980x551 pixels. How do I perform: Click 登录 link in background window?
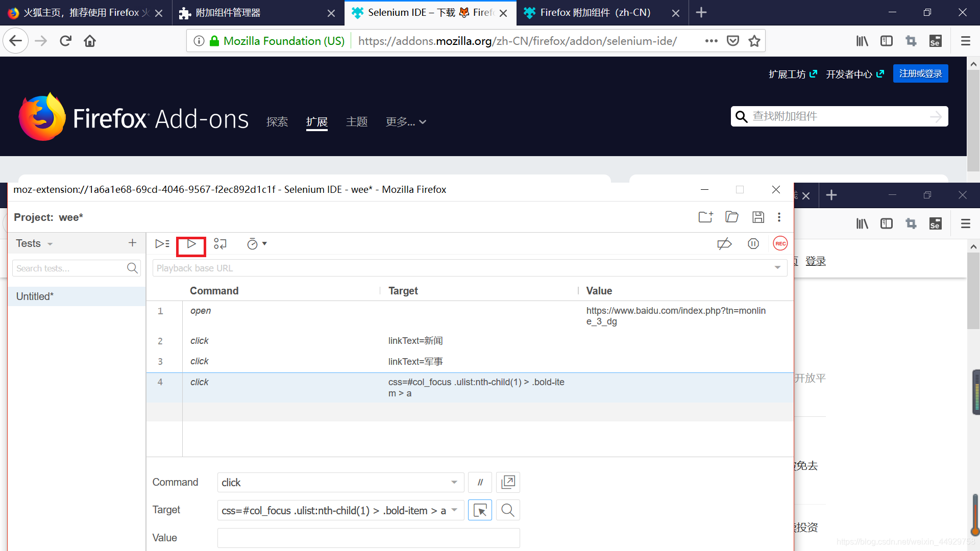816,261
